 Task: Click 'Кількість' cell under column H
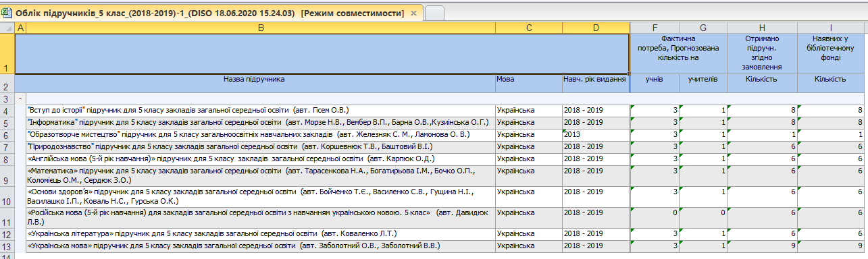tap(762, 84)
